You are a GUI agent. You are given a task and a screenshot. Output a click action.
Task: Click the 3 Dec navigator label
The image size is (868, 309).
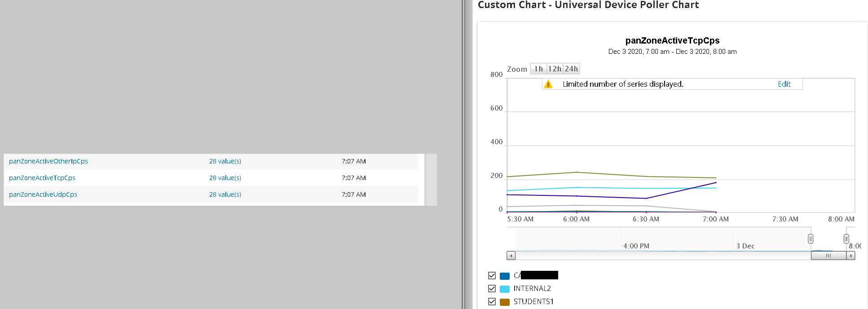tap(745, 246)
